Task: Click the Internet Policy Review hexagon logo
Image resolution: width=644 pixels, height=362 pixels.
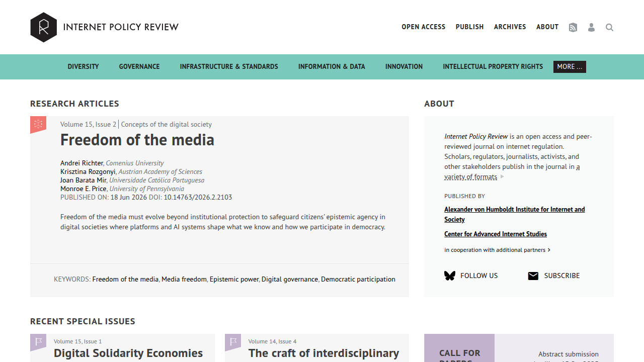Action: tap(44, 27)
